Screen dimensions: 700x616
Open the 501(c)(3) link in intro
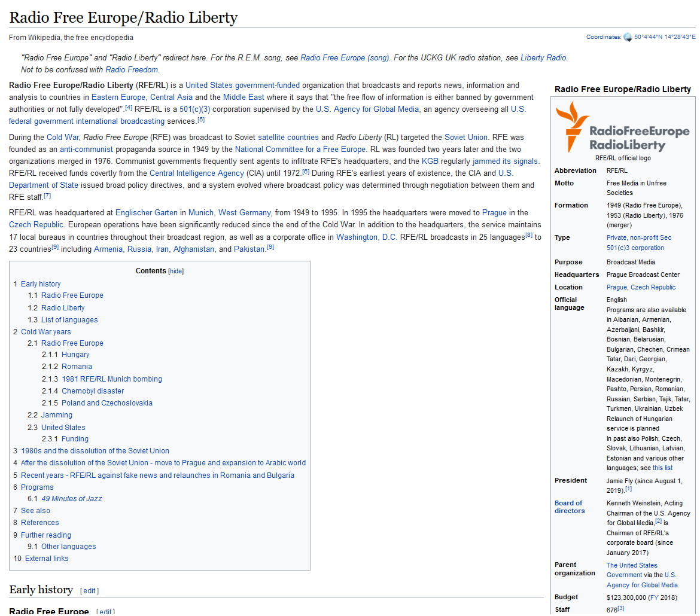click(194, 109)
